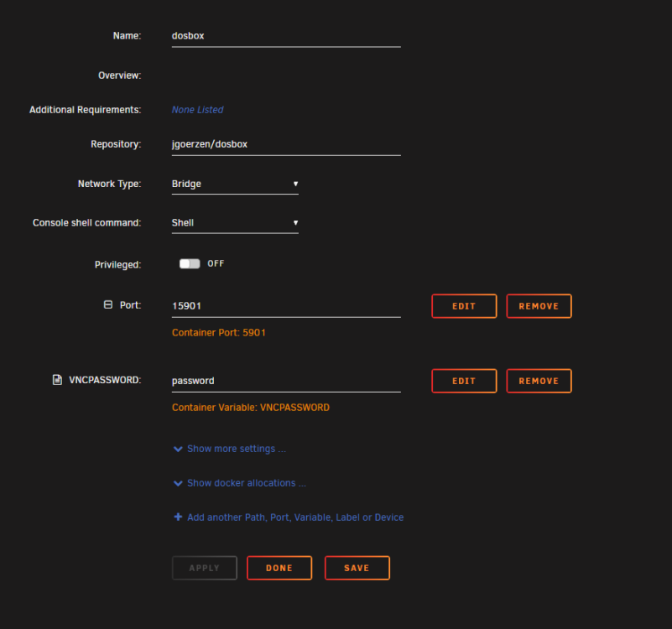
Task: Click the port icon beside the Port label
Action: point(108,304)
